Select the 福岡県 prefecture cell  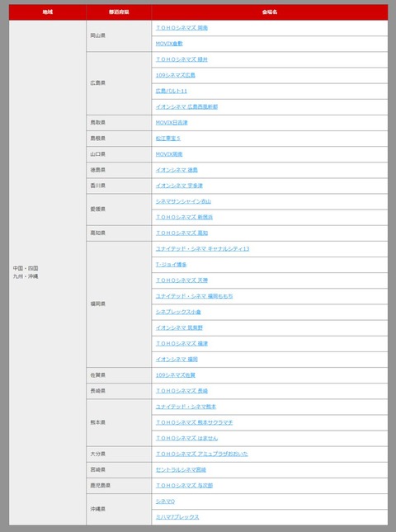(x=119, y=304)
